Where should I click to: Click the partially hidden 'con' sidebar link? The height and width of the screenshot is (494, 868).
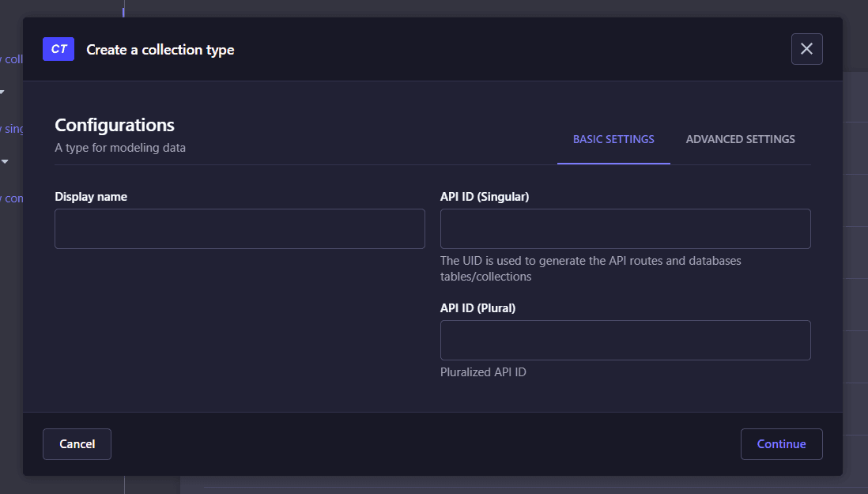coord(13,198)
